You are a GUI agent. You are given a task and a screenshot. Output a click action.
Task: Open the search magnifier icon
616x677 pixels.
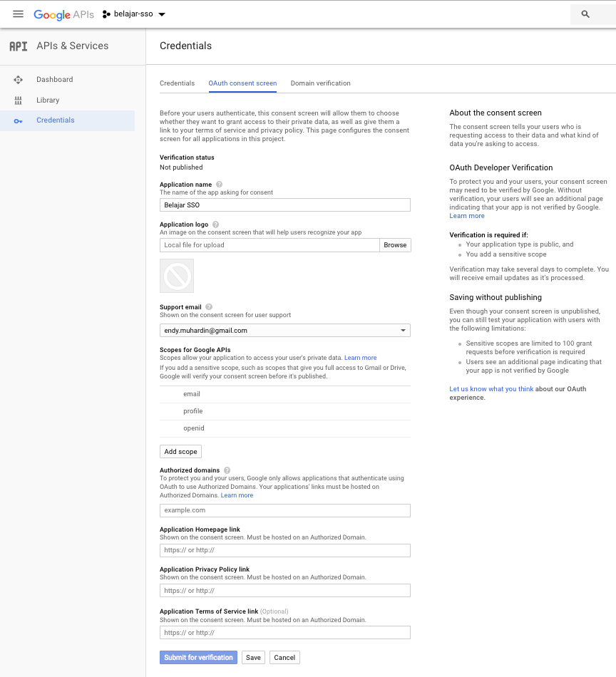click(585, 14)
